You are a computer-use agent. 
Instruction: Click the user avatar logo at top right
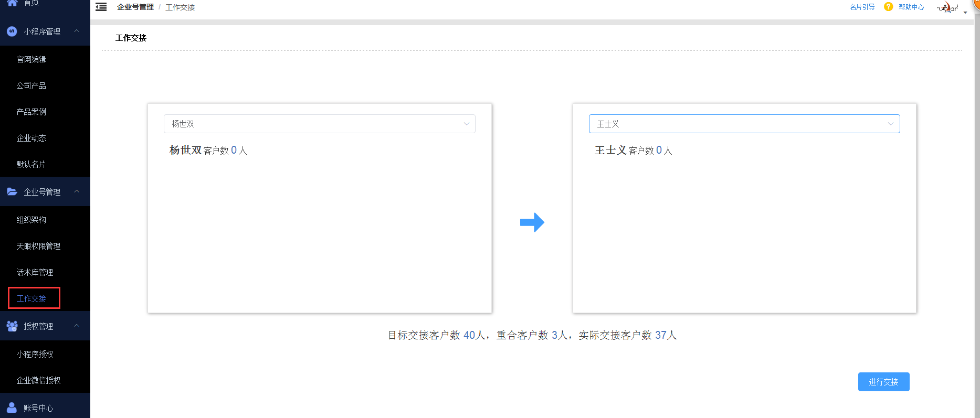(x=949, y=7)
